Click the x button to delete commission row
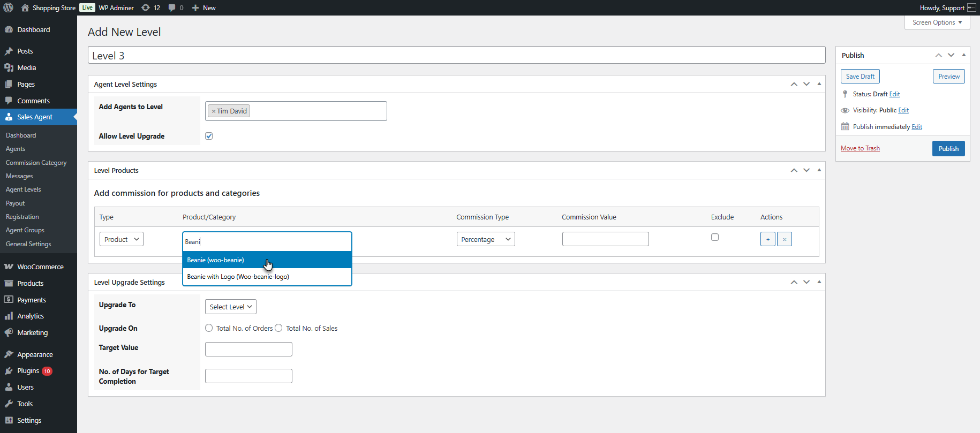This screenshot has height=433, width=980. tap(785, 239)
